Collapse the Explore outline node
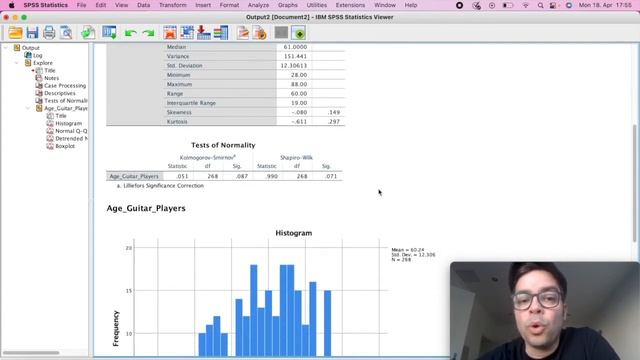The image size is (640, 360). (x=17, y=63)
